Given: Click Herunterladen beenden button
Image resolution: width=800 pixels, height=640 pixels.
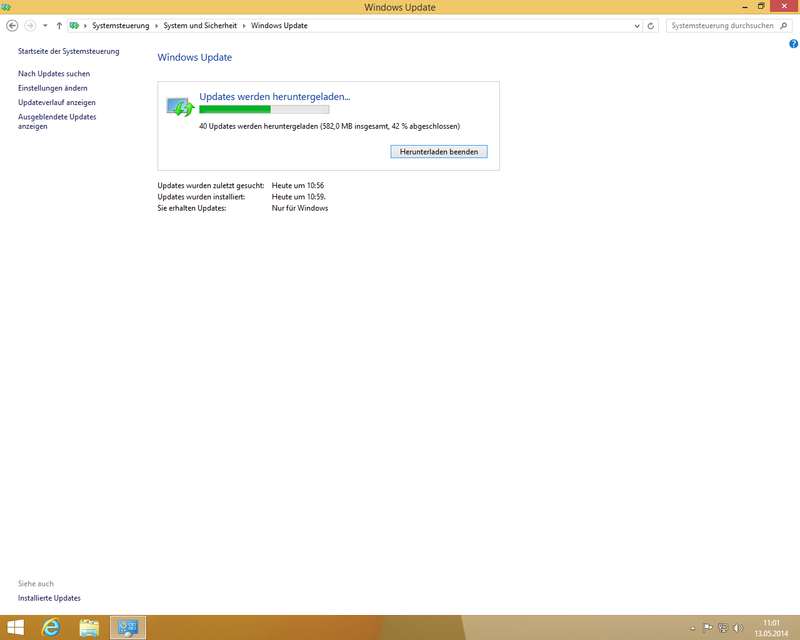Looking at the screenshot, I should coord(439,152).
